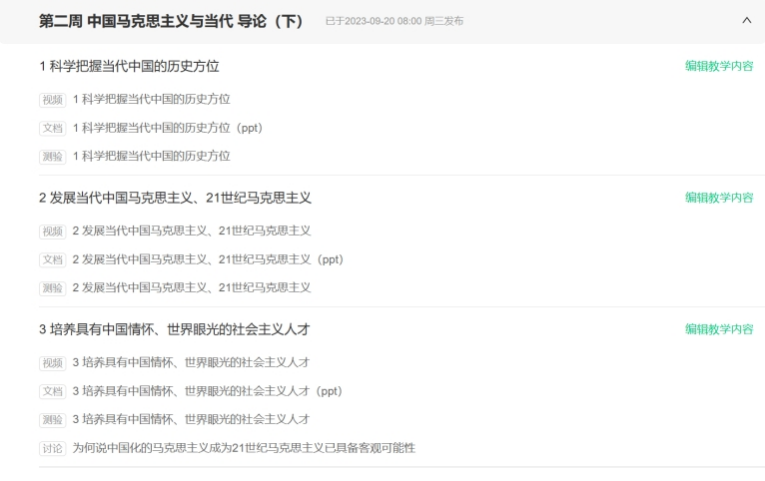Image resolution: width=765 pixels, height=481 pixels.
Task: Select the lesson title 1 科学把握当代中国的历史方位
Action: click(129, 66)
